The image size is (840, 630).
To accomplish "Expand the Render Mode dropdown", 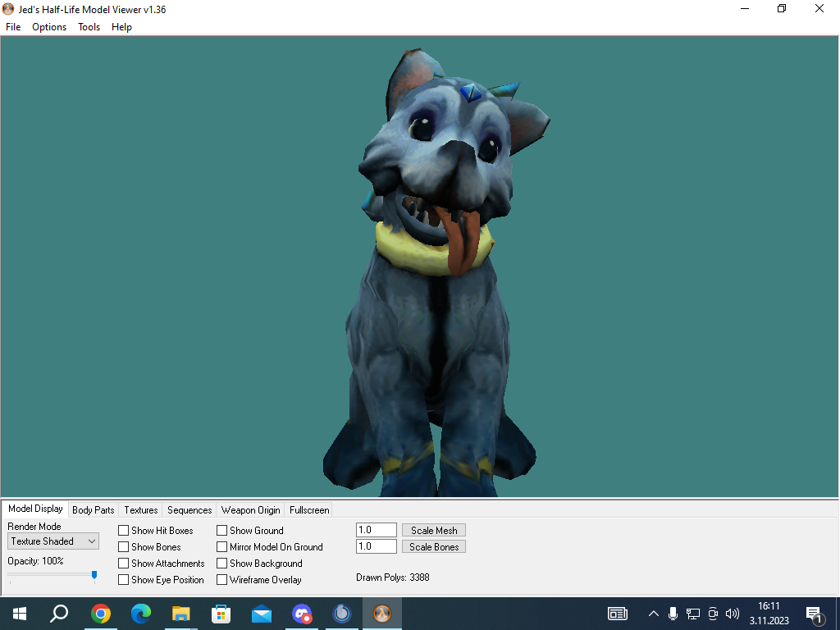I will (x=53, y=541).
